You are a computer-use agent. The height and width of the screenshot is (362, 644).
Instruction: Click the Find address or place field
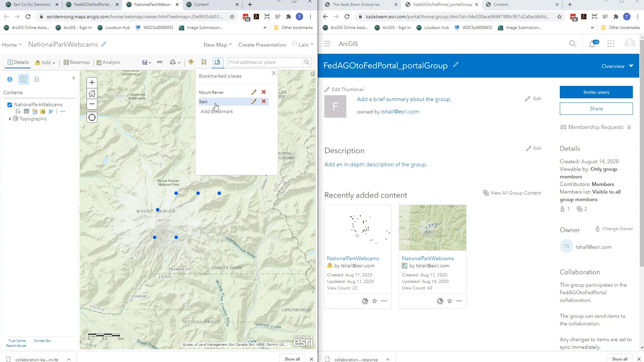(x=265, y=62)
